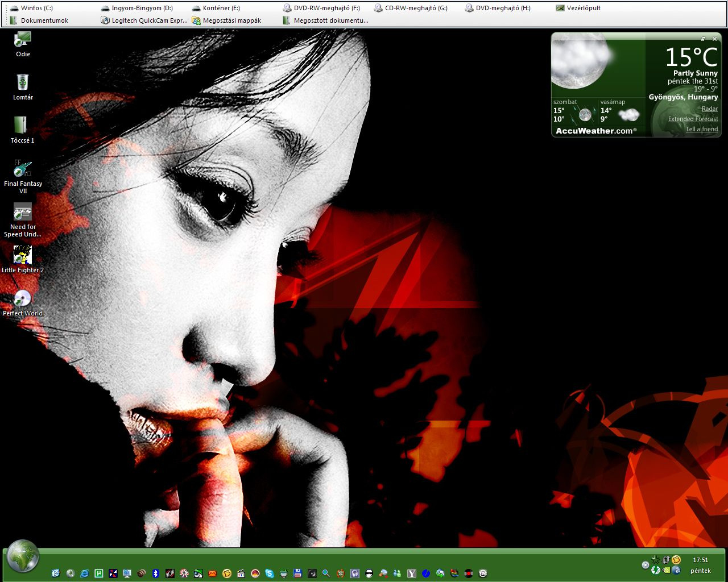
Task: Launch red-white pinwheel icon
Action: (x=184, y=573)
